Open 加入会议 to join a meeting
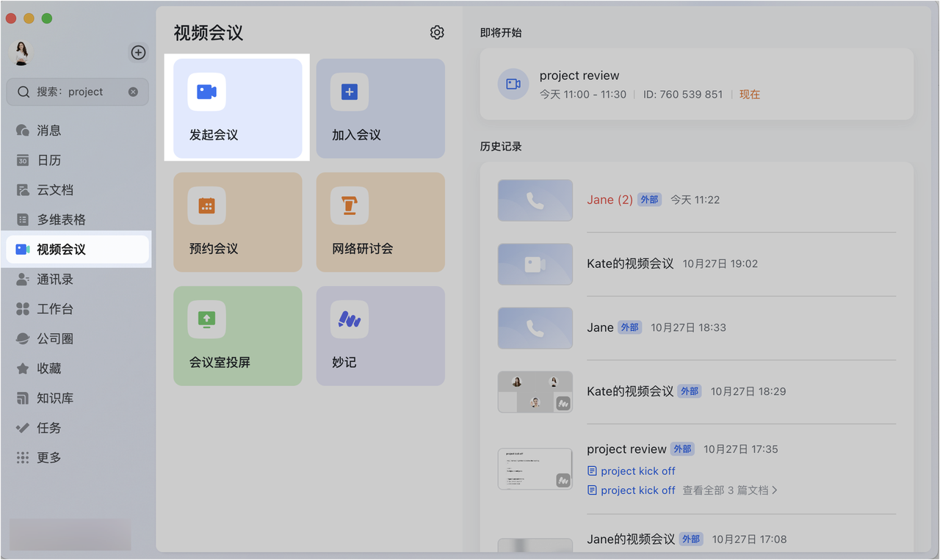This screenshot has height=560, width=940. tap(380, 108)
